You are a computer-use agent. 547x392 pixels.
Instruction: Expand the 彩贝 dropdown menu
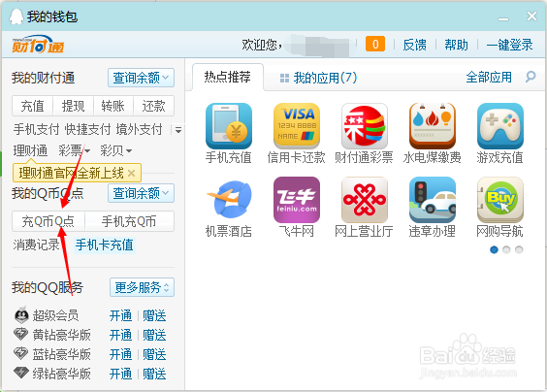coord(115,150)
